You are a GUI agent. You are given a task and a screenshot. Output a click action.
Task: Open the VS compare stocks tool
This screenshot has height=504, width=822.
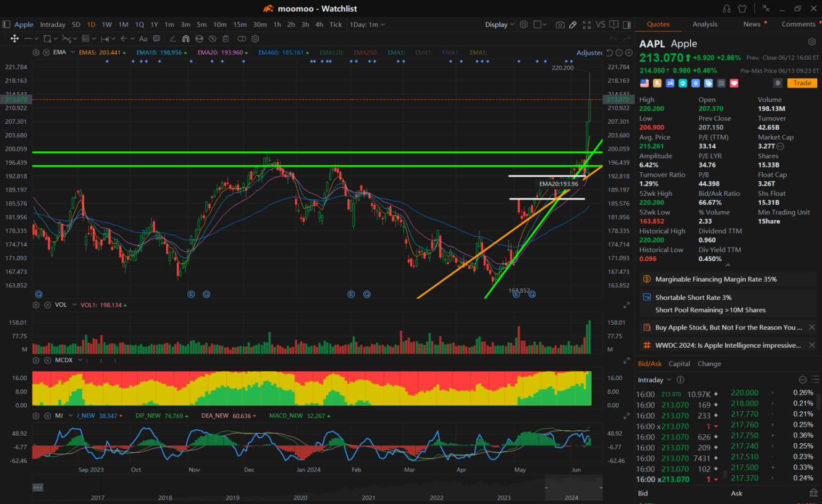pyautogui.click(x=601, y=25)
